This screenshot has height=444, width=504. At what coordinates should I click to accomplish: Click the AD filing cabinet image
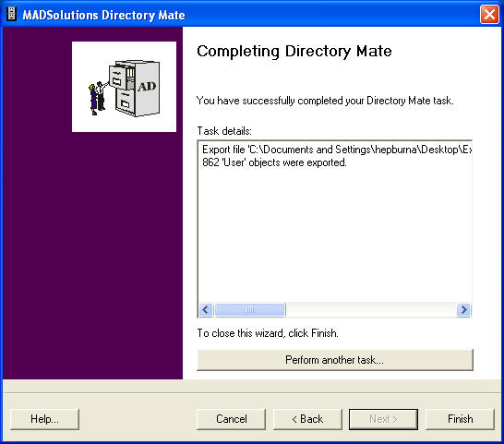tap(124, 87)
